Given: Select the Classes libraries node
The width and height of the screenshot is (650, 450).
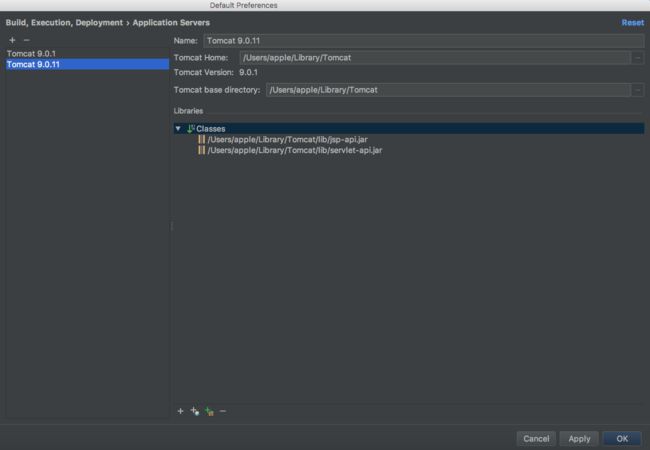Looking at the screenshot, I should coord(409,128).
